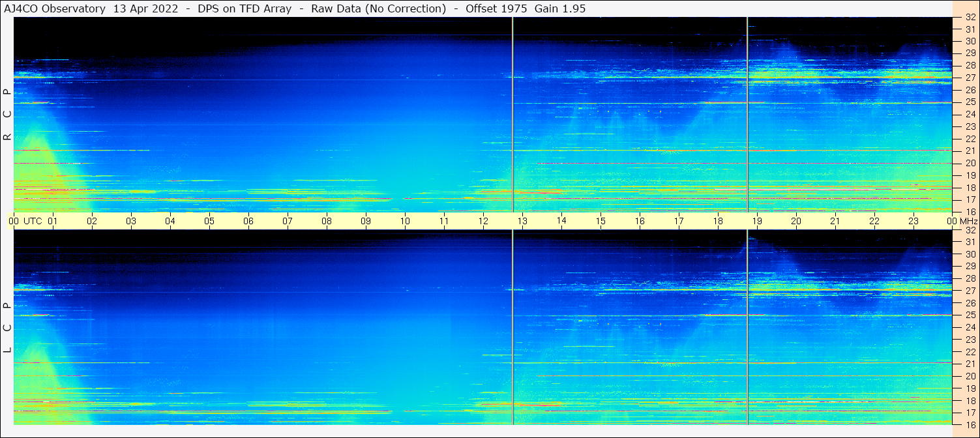
Task: Click hour 09 on the UTC time axis
Action: 366,221
